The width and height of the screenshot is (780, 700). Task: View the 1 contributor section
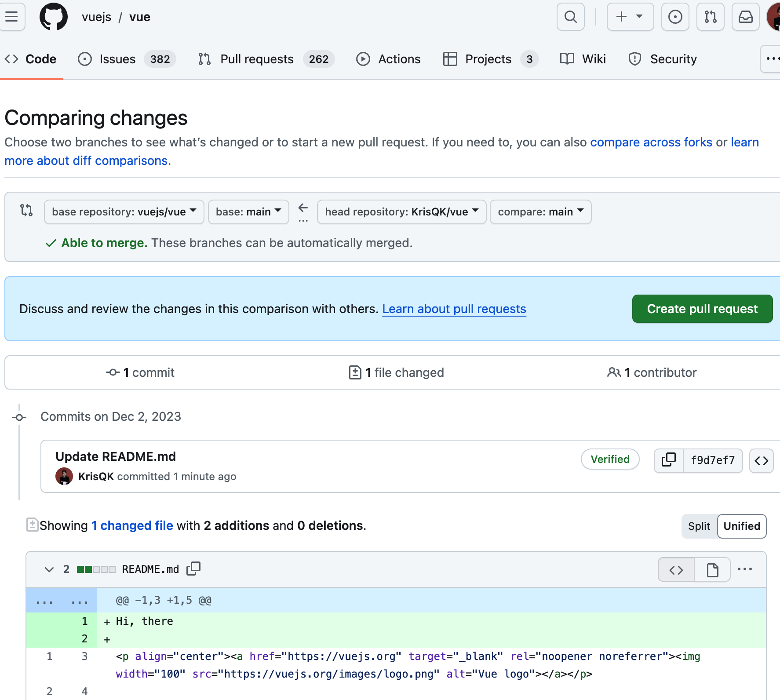tap(652, 372)
